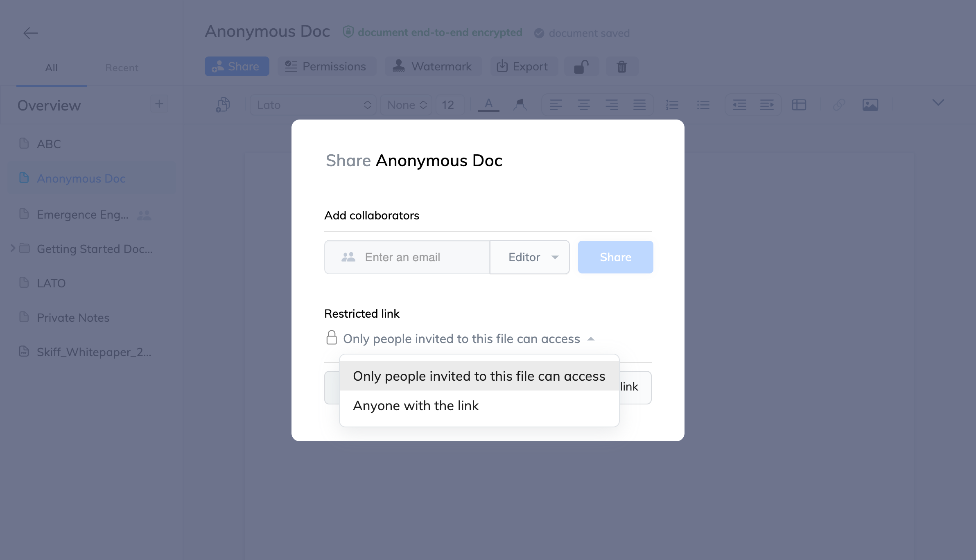Click the Share button in dialog
Image resolution: width=976 pixels, height=560 pixels.
click(615, 257)
